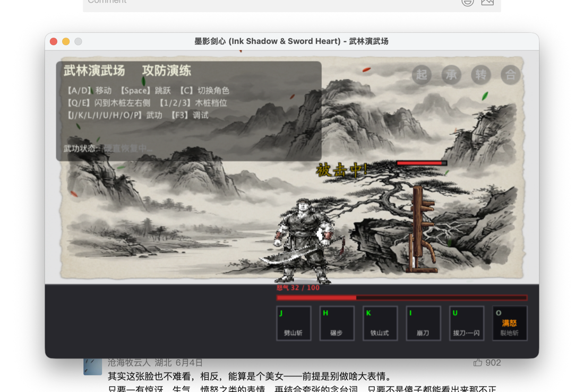The image size is (584, 392).
Task: Click the 攻防演练 heading text
Action: coord(167,71)
